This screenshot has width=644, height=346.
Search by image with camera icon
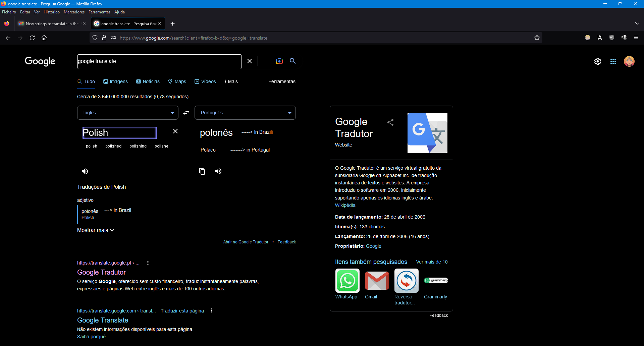[x=279, y=61]
